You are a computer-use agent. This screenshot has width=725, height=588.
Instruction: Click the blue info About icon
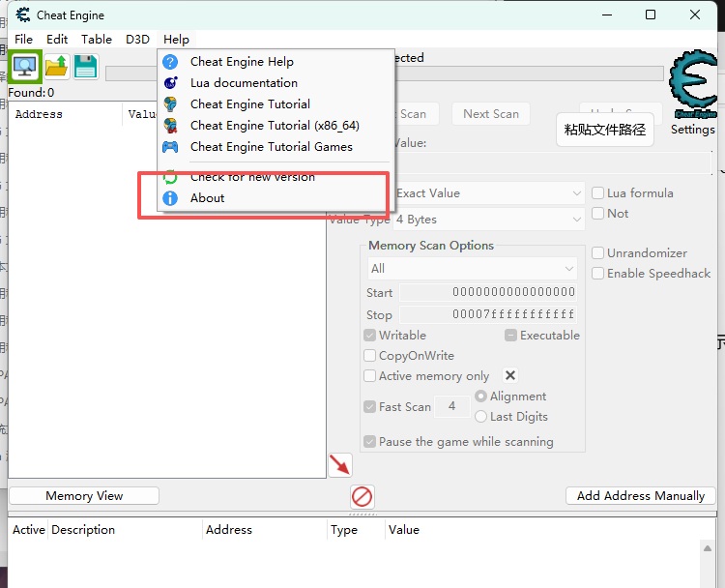click(170, 198)
